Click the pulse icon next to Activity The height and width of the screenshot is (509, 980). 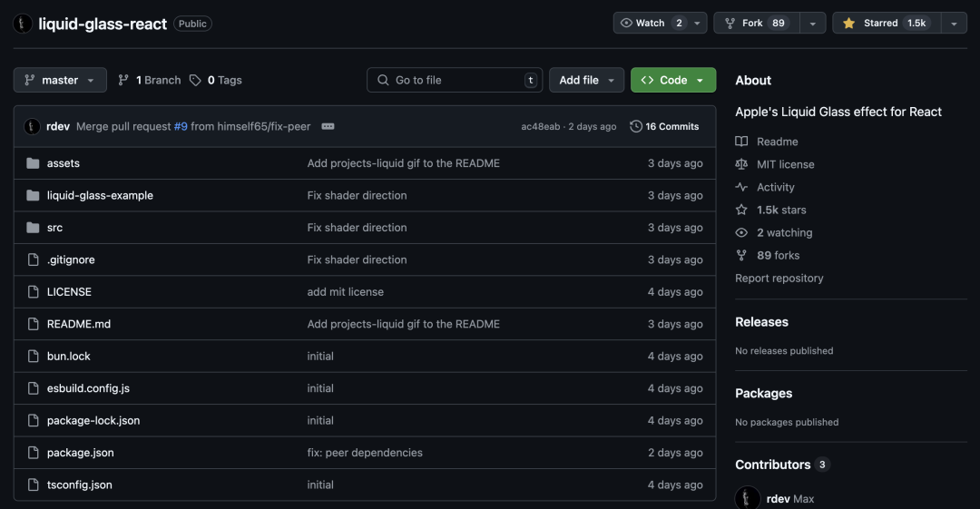pos(741,187)
